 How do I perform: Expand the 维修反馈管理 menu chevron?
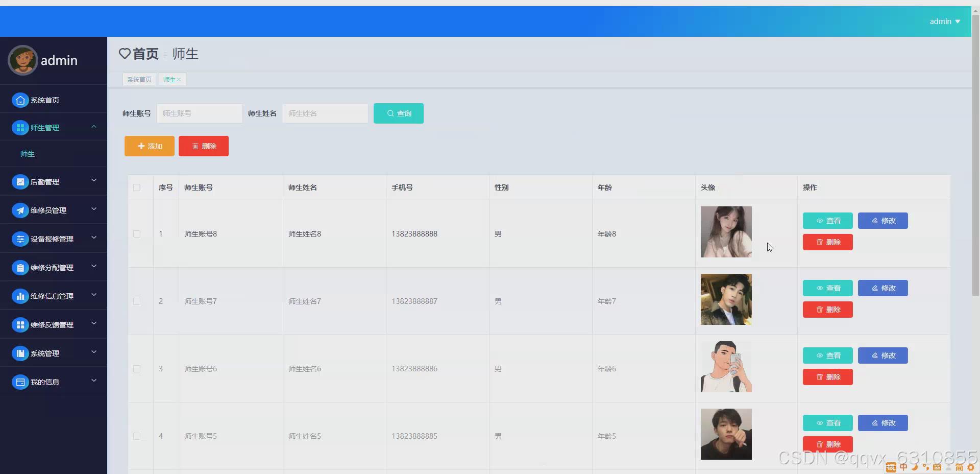94,323
